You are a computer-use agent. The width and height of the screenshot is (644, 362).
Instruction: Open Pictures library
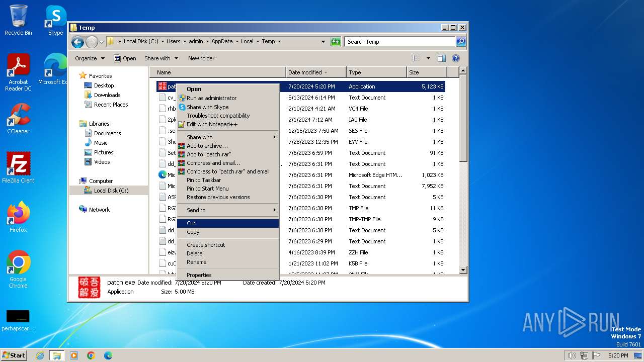tap(104, 152)
